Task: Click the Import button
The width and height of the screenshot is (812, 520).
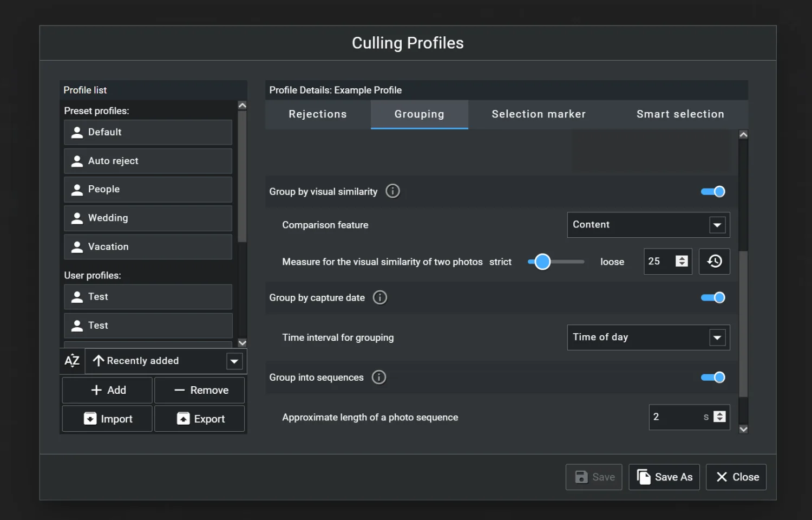Action: (x=107, y=419)
